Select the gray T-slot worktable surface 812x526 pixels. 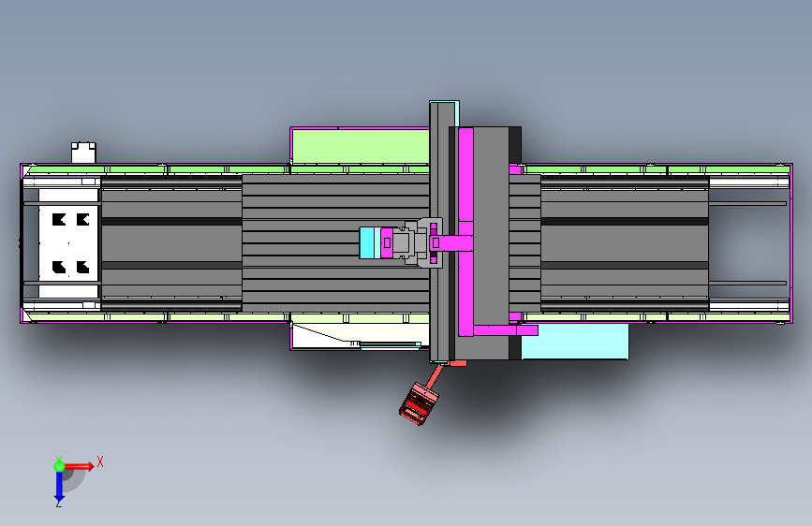click(x=335, y=242)
